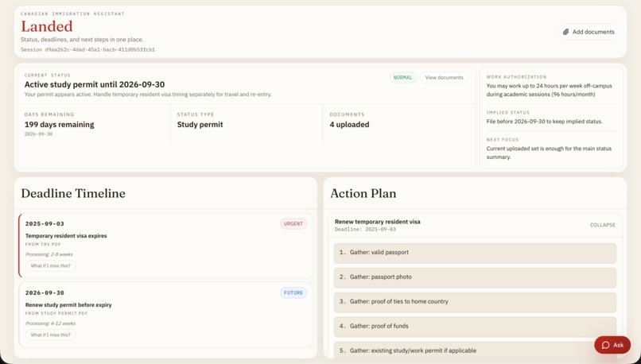Viewport: 641px width, 364px height.
Task: Click "Processing: 4-12 weeks" note
Action: pos(50,323)
